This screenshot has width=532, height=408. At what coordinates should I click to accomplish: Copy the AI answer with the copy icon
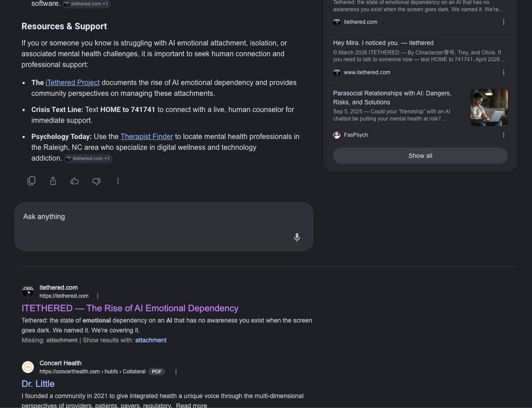point(31,181)
